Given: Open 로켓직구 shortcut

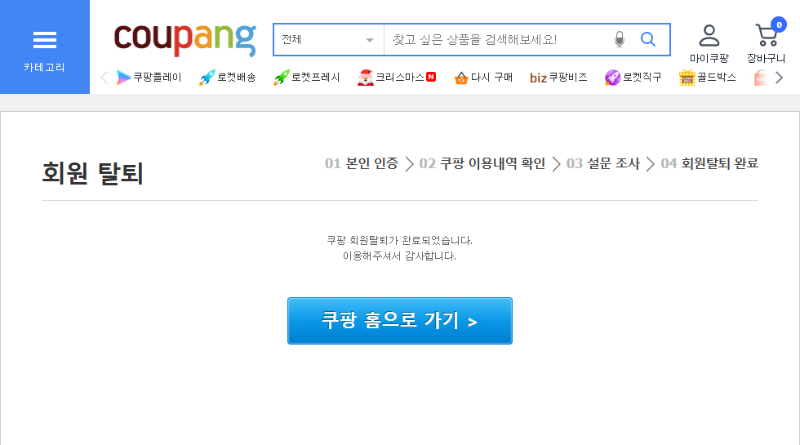Looking at the screenshot, I should [633, 78].
